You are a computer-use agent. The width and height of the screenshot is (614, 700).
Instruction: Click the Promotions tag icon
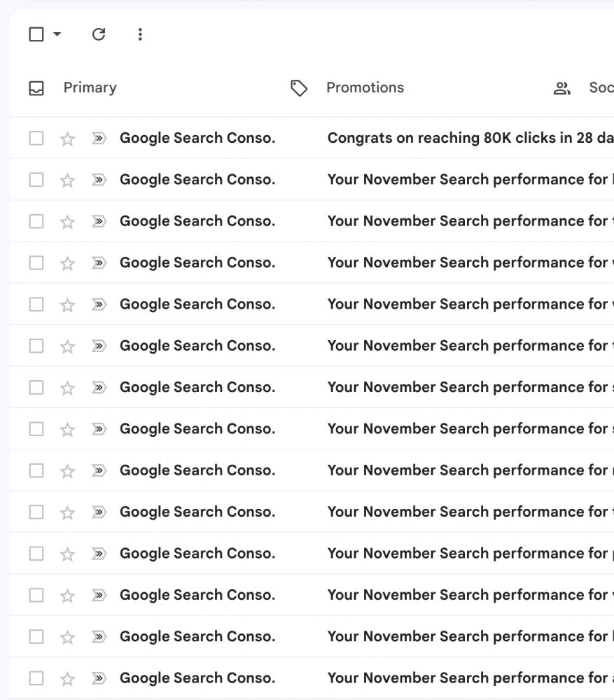point(299,88)
